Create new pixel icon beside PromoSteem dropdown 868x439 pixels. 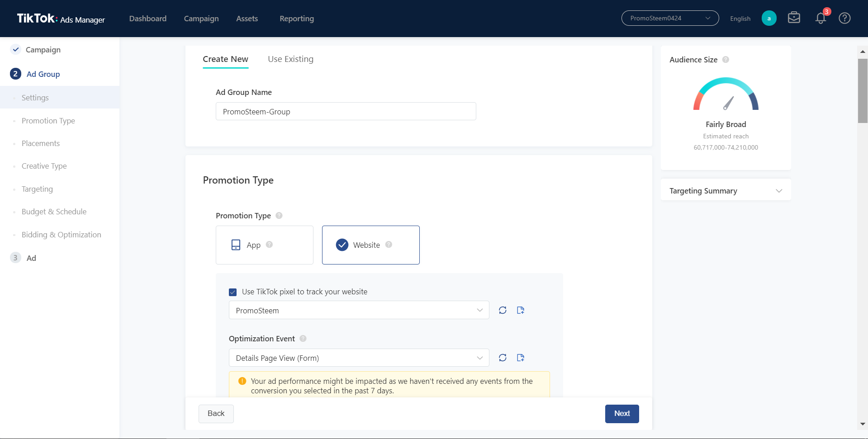click(521, 310)
